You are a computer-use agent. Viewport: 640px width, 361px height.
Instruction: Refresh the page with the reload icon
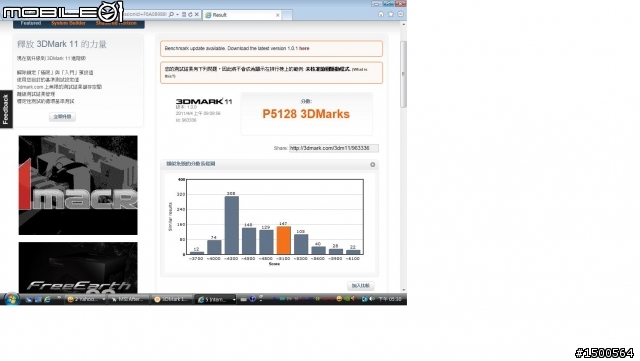pos(190,15)
